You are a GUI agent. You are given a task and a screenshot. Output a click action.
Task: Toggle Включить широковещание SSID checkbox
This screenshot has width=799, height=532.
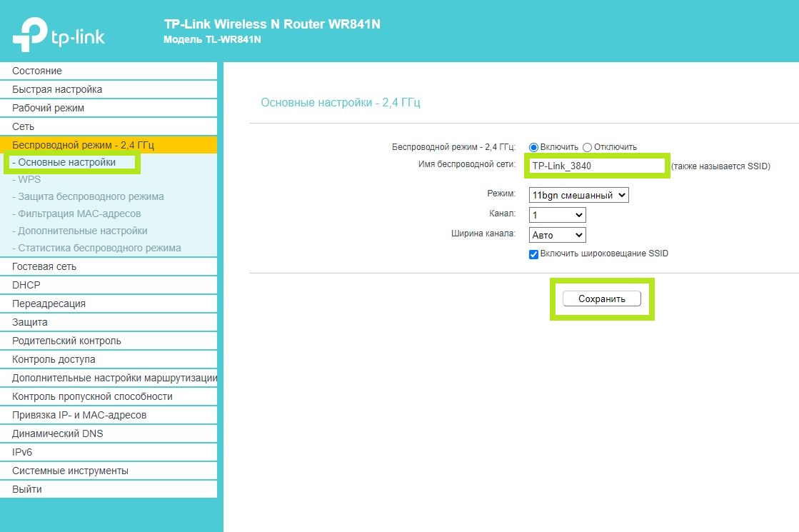(533, 254)
